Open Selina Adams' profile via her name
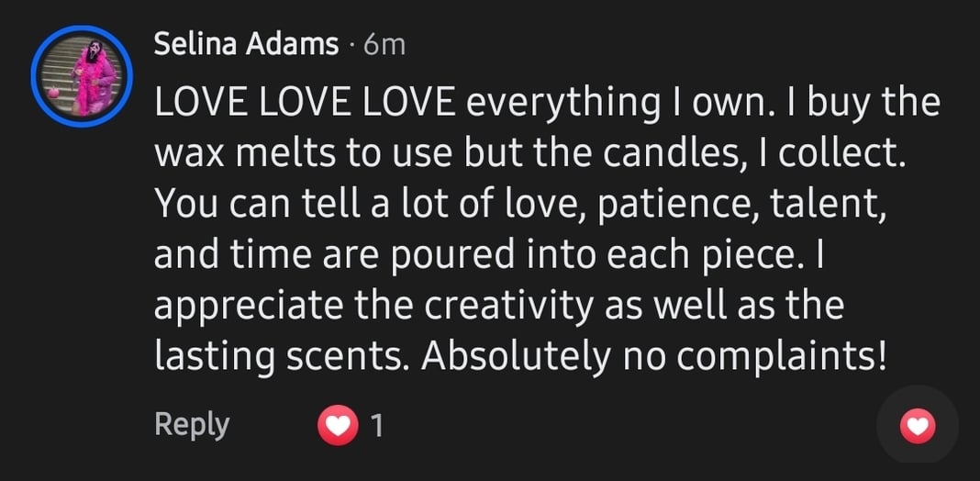Image resolution: width=980 pixels, height=481 pixels. [x=246, y=44]
